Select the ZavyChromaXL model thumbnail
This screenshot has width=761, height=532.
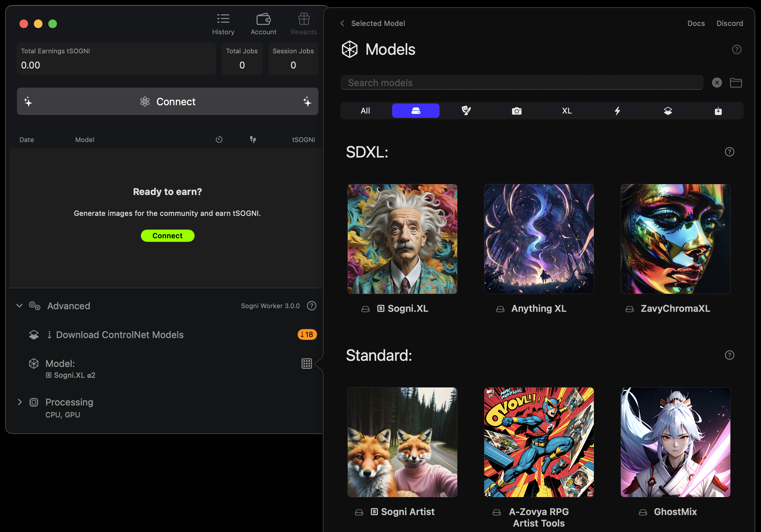pos(675,239)
